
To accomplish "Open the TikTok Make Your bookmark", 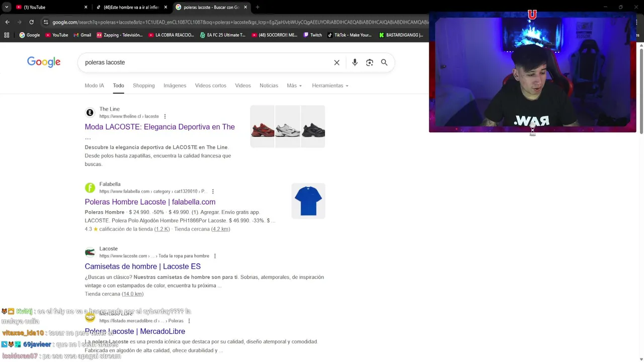I will (x=350, y=35).
